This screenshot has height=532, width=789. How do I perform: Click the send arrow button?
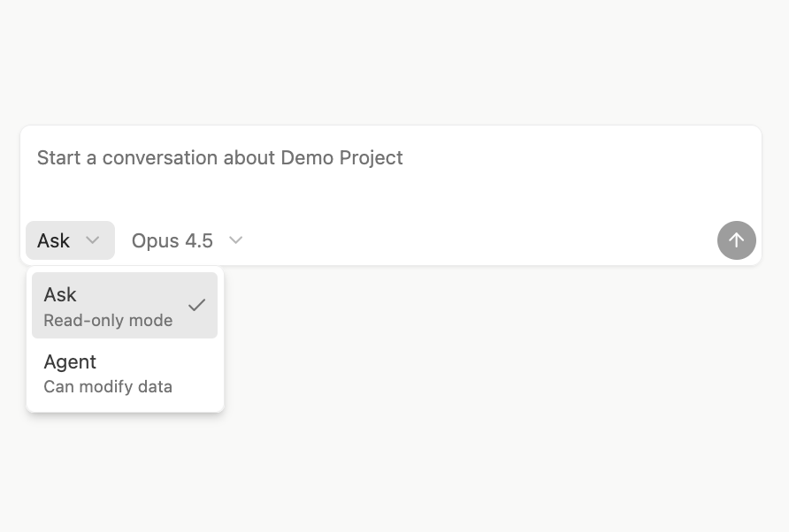(x=736, y=240)
